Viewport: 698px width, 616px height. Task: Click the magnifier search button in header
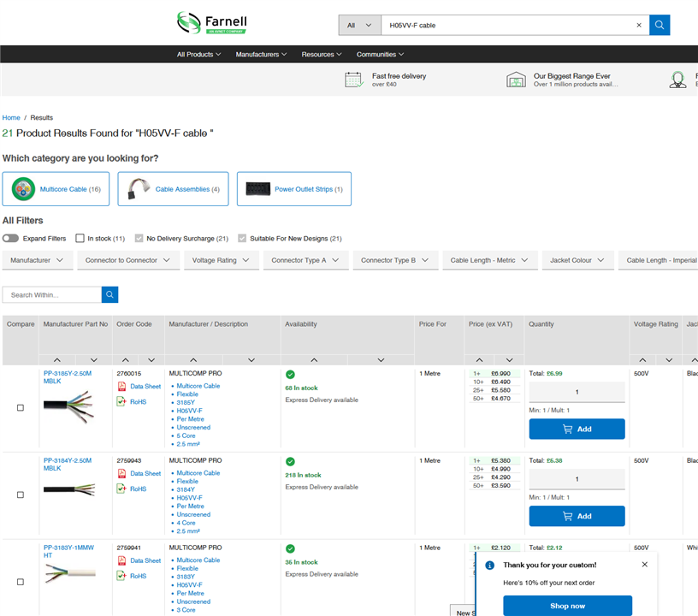660,26
